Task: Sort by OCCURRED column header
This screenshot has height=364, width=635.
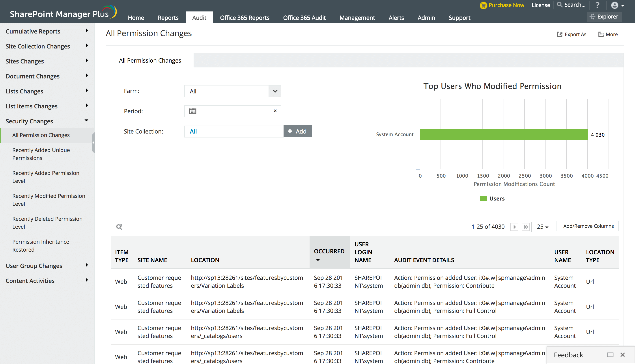Action: click(x=329, y=251)
